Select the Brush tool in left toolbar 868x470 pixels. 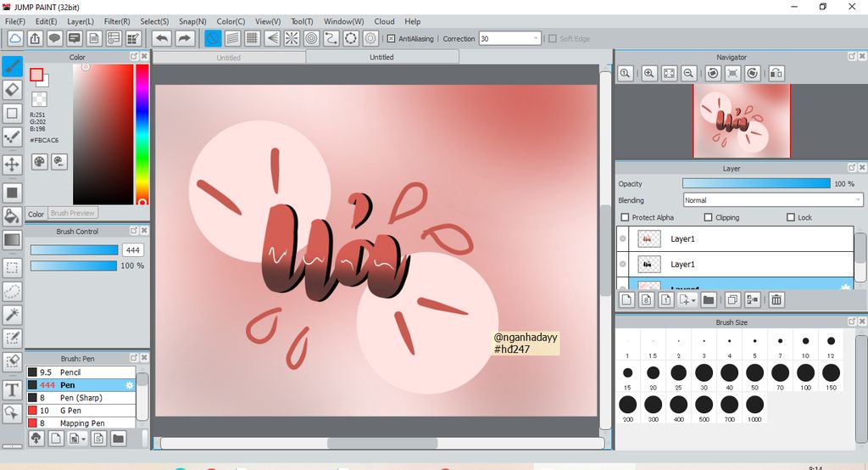pyautogui.click(x=12, y=67)
